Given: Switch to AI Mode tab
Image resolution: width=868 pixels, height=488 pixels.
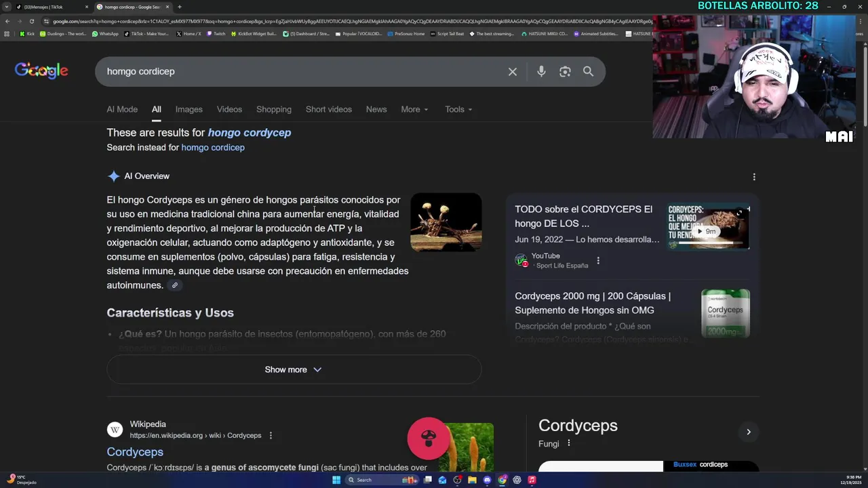Looking at the screenshot, I should click(x=122, y=109).
